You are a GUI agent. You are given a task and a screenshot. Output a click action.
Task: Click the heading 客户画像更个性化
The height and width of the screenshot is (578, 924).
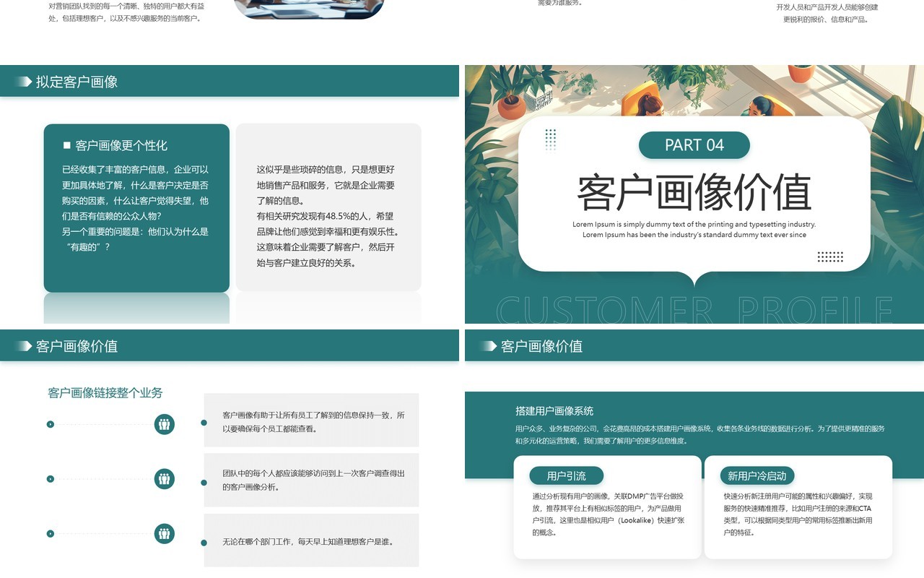pyautogui.click(x=121, y=145)
